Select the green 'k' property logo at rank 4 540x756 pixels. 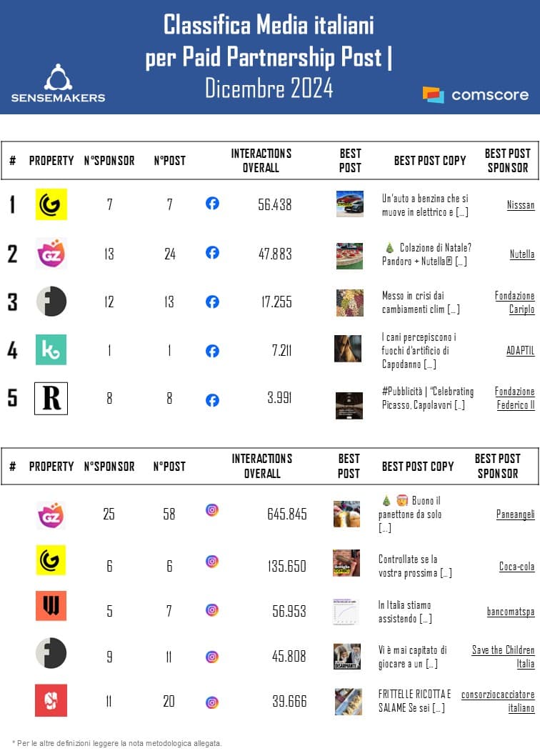(51, 349)
